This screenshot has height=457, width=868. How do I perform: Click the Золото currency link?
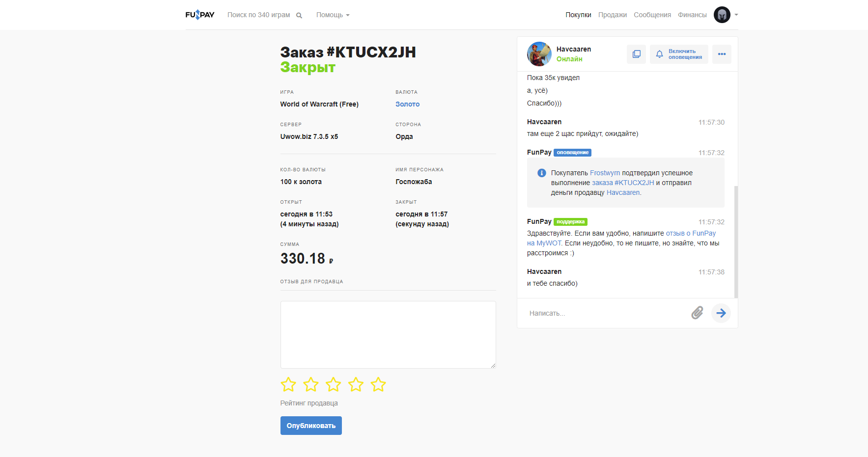pos(408,104)
